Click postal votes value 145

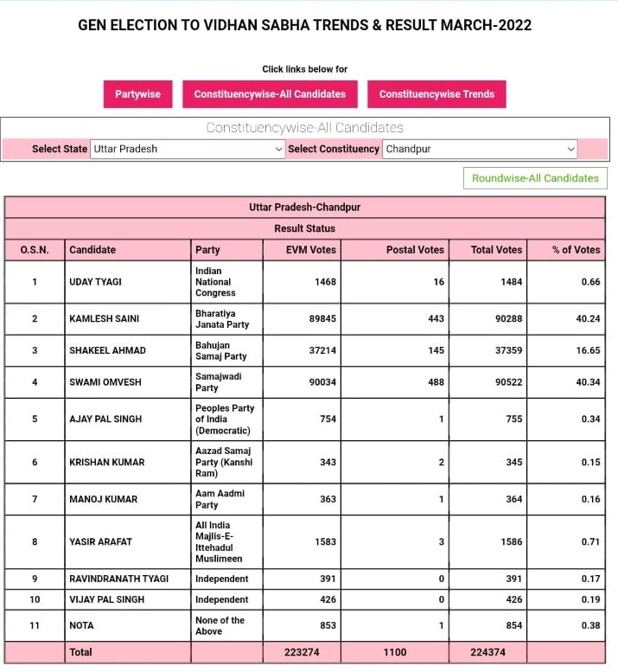point(436,350)
